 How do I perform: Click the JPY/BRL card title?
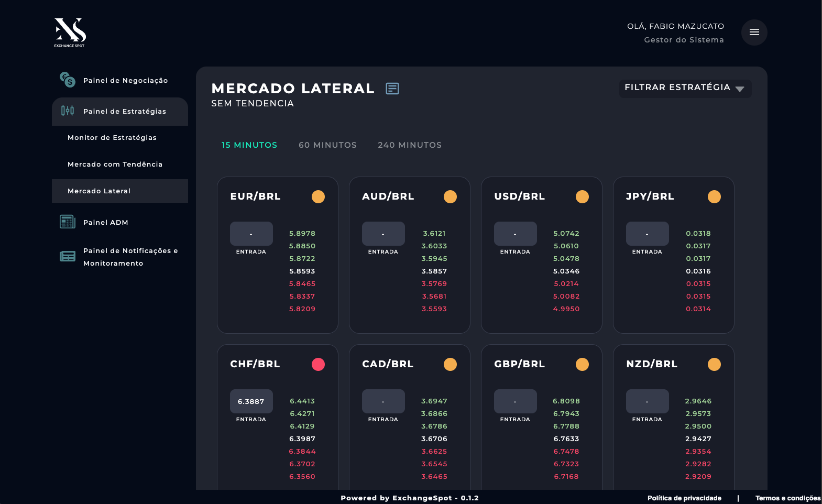(650, 196)
